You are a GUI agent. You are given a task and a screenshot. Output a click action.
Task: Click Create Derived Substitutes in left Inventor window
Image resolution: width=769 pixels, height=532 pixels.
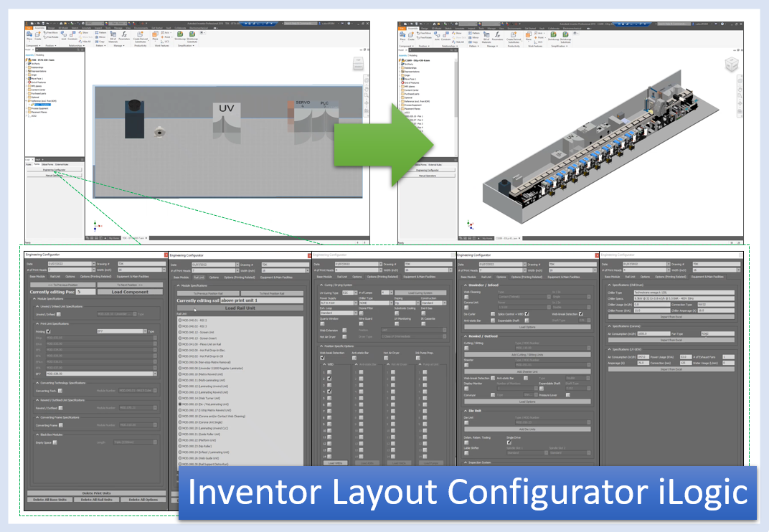(x=141, y=35)
